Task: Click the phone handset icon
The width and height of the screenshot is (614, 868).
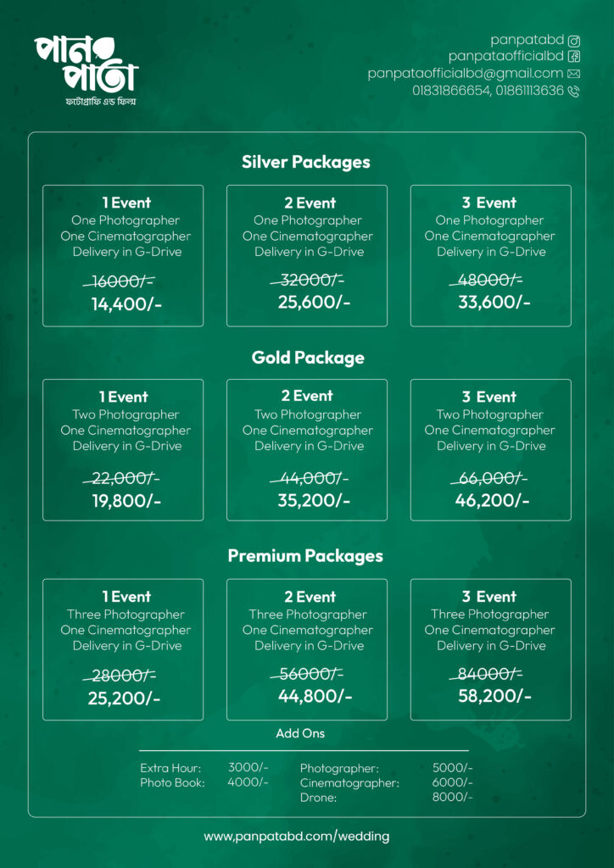Action: point(574,91)
